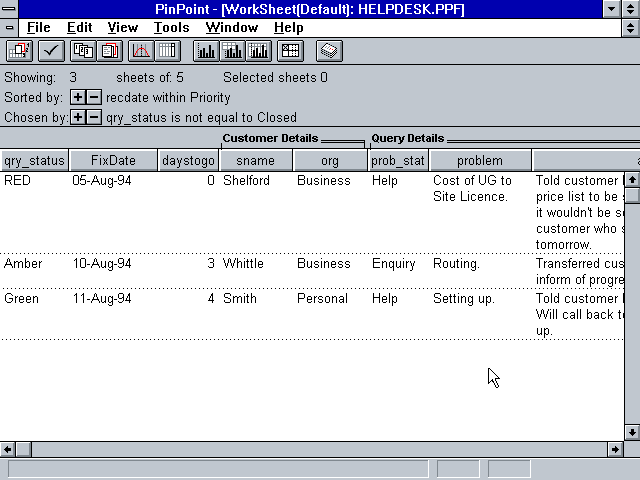Click the 'Routing.' problem cell

(x=456, y=264)
